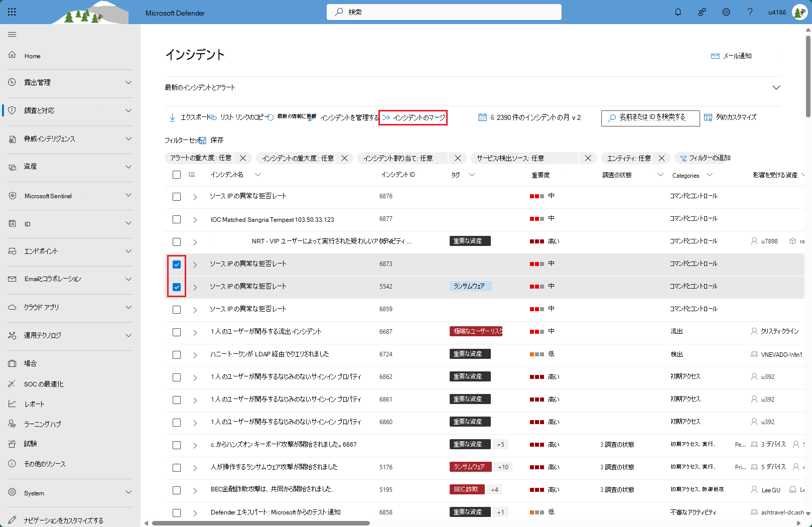Image resolution: width=812 pixels, height=527 pixels.
Task: Click the export download arrow icon
Action: click(x=173, y=117)
